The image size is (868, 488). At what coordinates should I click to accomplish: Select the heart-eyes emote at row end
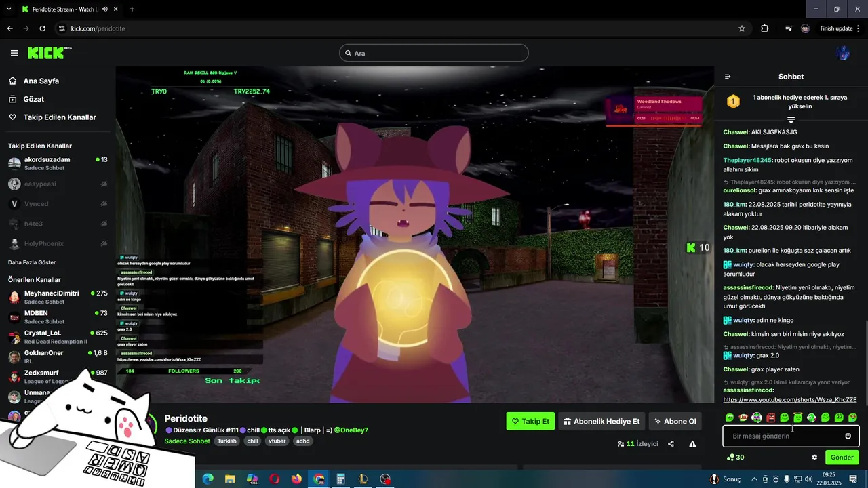[x=852, y=418]
